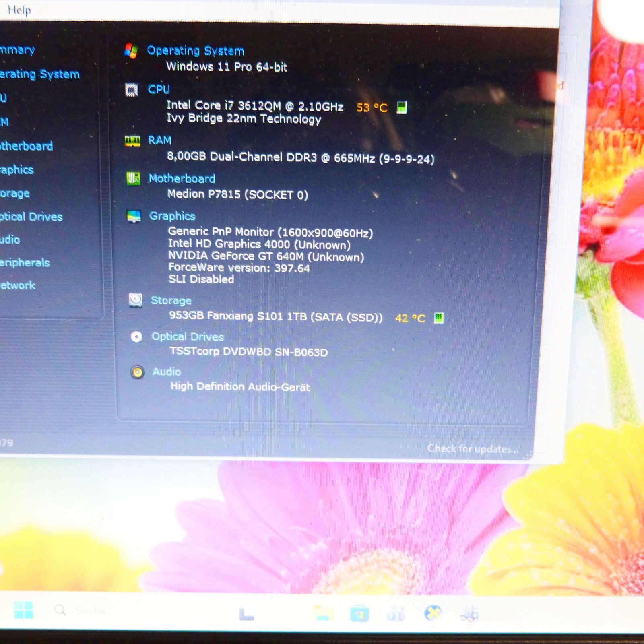Click the Operating System heading link

(x=196, y=51)
